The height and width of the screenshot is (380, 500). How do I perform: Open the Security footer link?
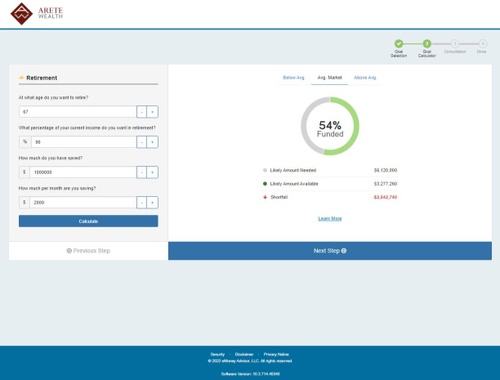[x=217, y=354]
